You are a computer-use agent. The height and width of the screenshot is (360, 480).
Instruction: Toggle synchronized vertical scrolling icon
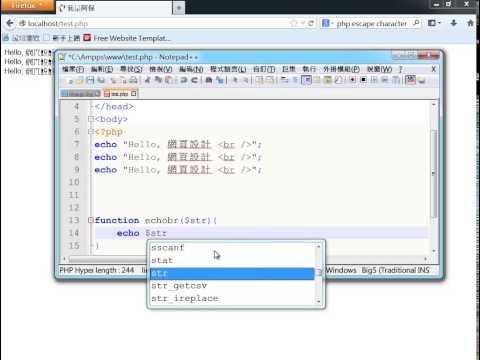(260, 80)
